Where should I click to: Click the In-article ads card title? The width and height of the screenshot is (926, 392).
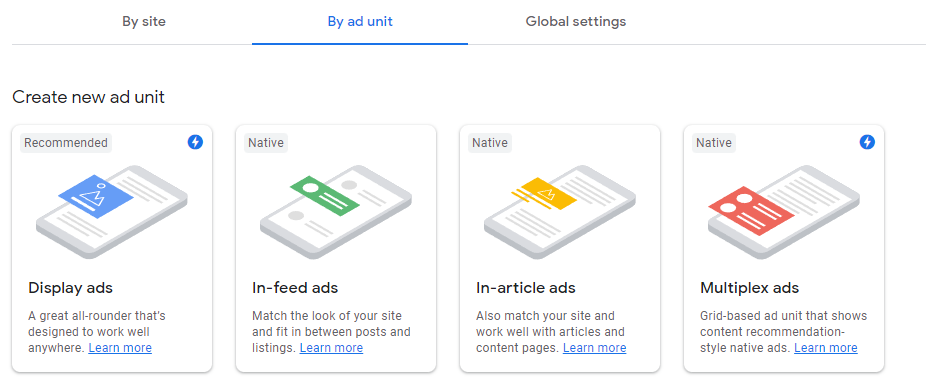(x=526, y=288)
